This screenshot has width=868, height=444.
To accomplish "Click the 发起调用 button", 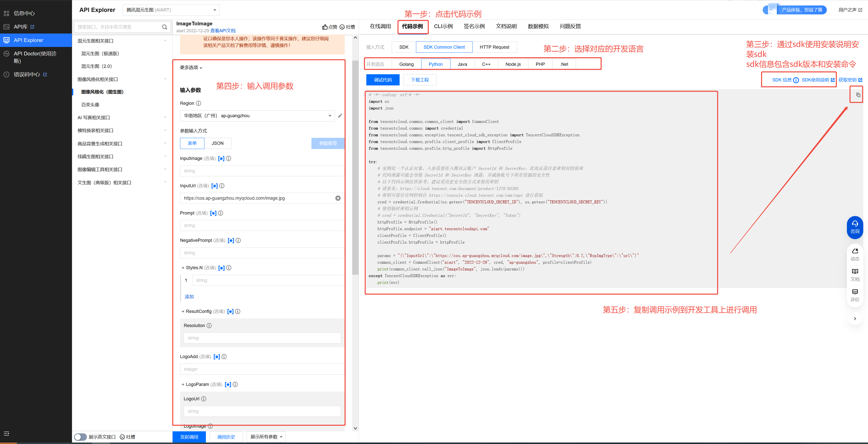I will coord(189,437).
